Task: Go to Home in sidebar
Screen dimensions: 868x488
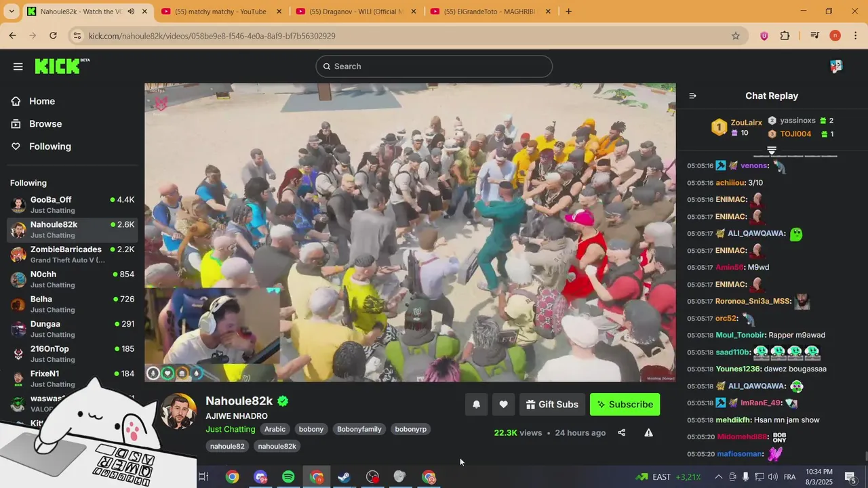Action: 42,101
